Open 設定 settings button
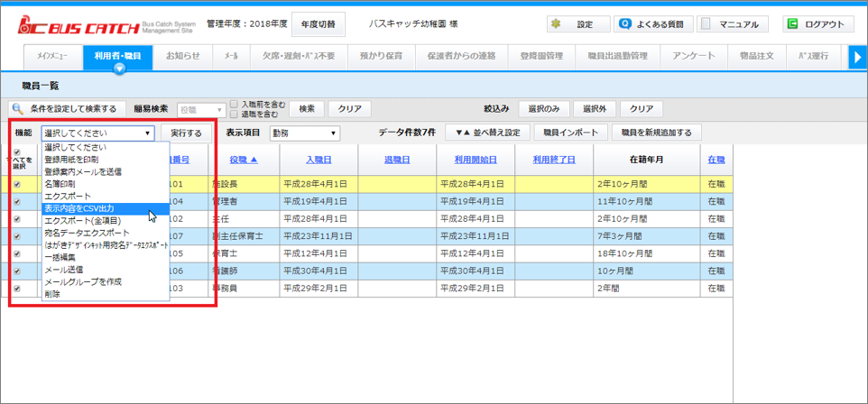 tap(577, 24)
